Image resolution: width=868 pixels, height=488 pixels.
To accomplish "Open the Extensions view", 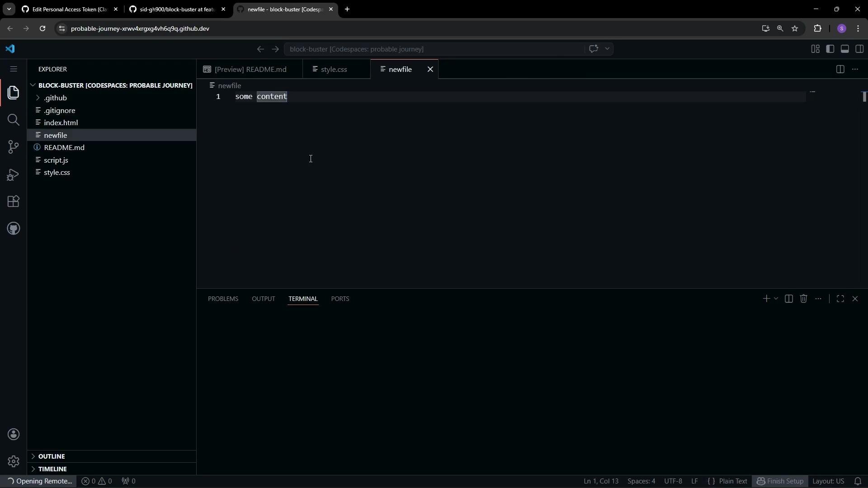I will [14, 202].
